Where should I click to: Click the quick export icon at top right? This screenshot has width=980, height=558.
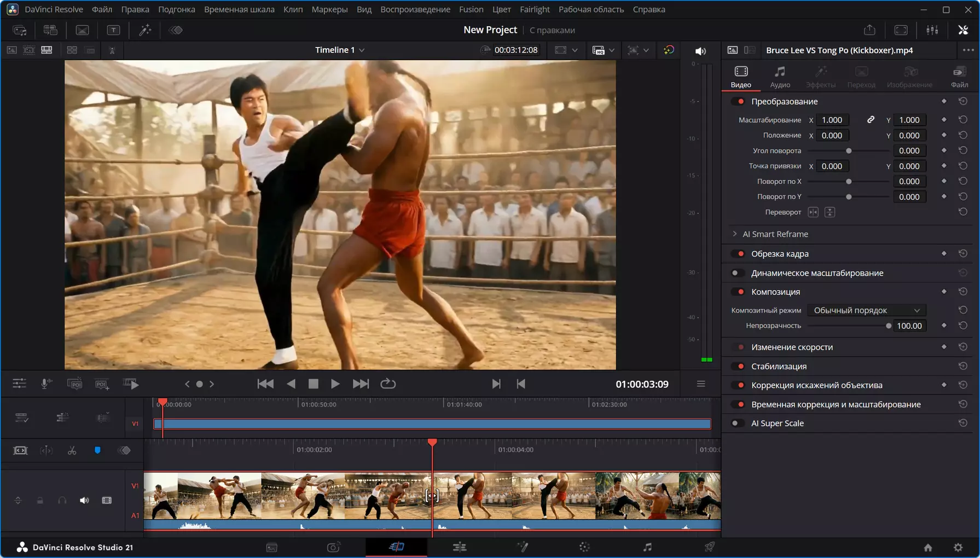tap(869, 30)
